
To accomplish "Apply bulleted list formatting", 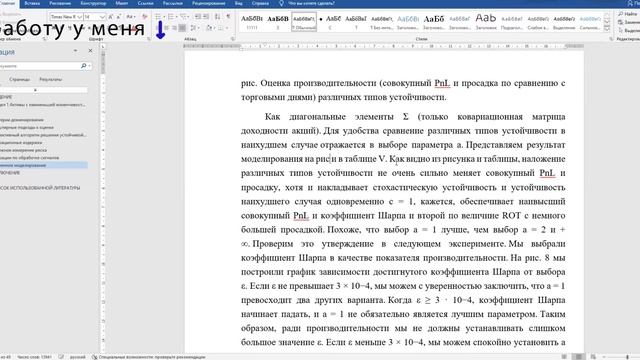I will click(x=159, y=17).
